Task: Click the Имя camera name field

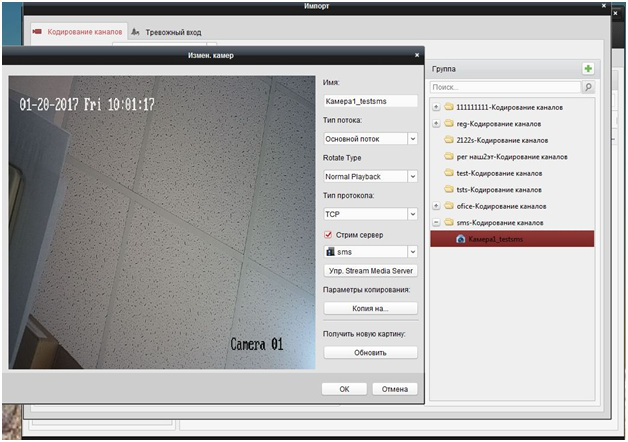Action: 370,101
